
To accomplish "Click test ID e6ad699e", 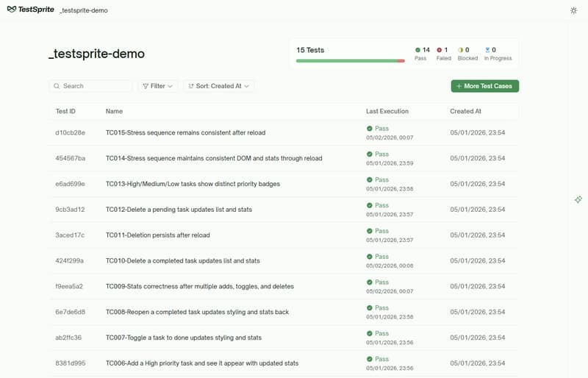I will click(x=70, y=184).
